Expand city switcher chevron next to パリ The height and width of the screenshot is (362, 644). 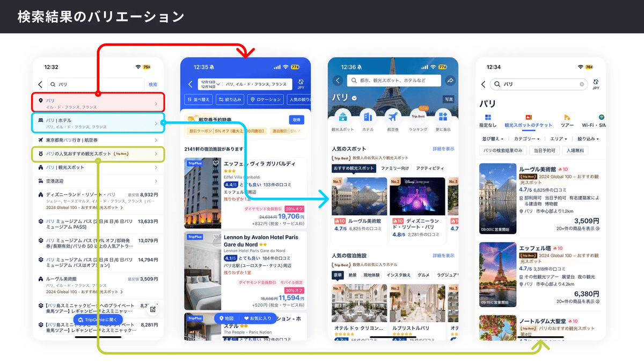click(354, 98)
